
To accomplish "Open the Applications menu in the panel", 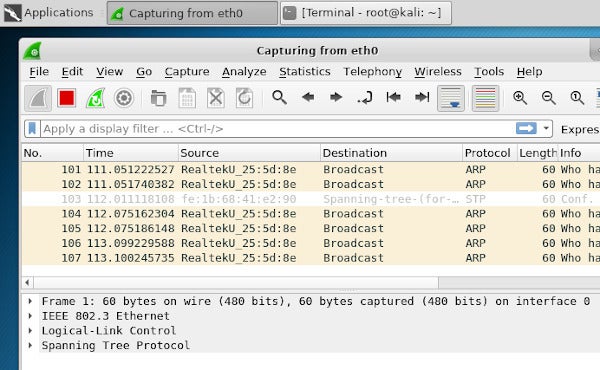I will (49, 13).
